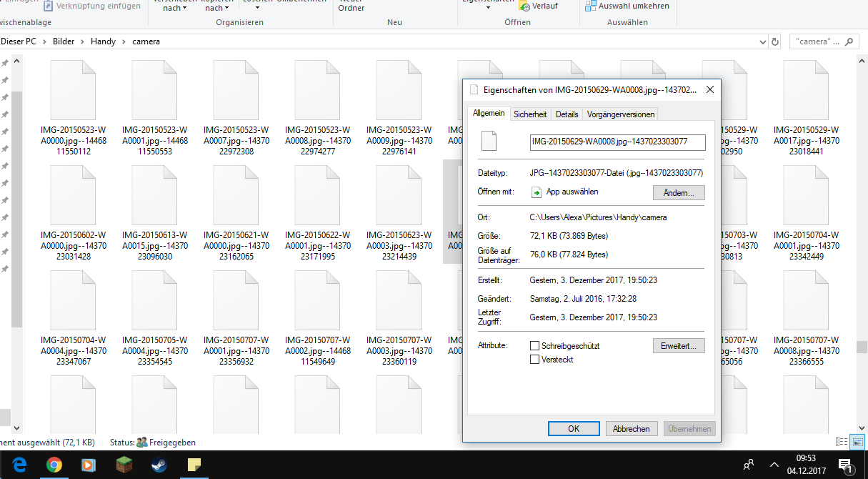This screenshot has height=479, width=868.
Task: Refresh the camera folder view
Action: click(x=775, y=41)
